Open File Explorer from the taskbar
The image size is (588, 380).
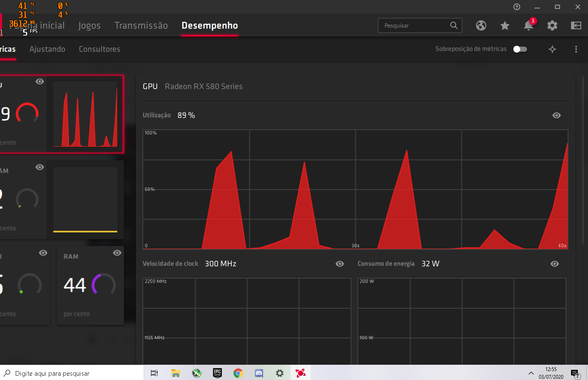(176, 373)
